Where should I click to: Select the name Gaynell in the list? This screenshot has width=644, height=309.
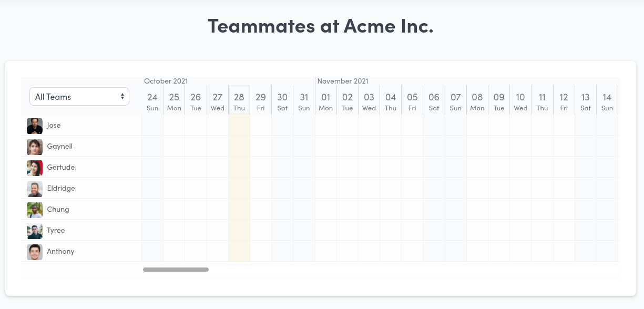tap(60, 146)
